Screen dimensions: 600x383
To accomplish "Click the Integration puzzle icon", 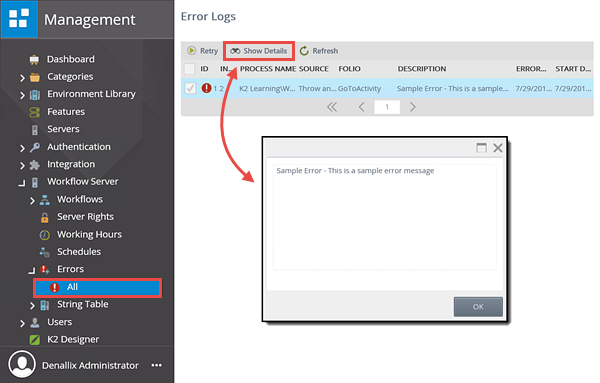I will (35, 165).
